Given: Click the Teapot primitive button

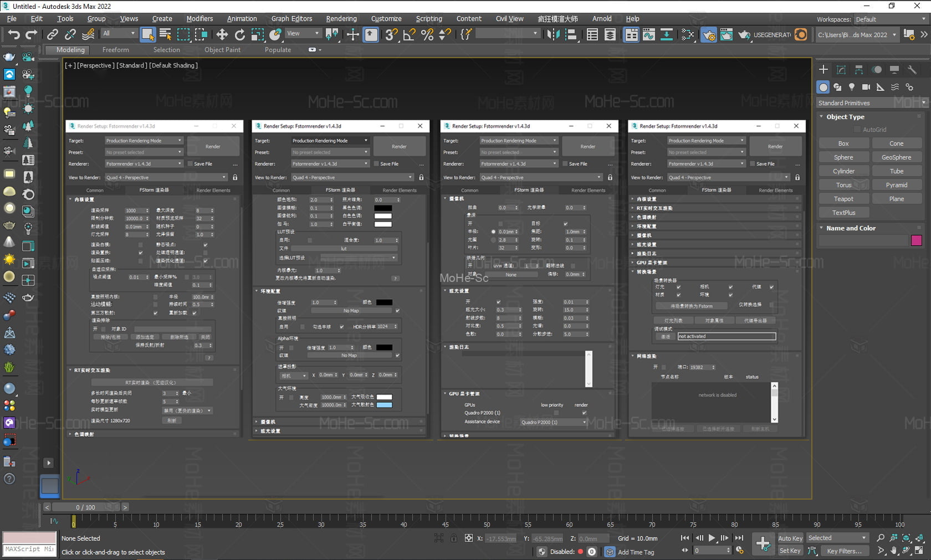Looking at the screenshot, I should [x=843, y=199].
